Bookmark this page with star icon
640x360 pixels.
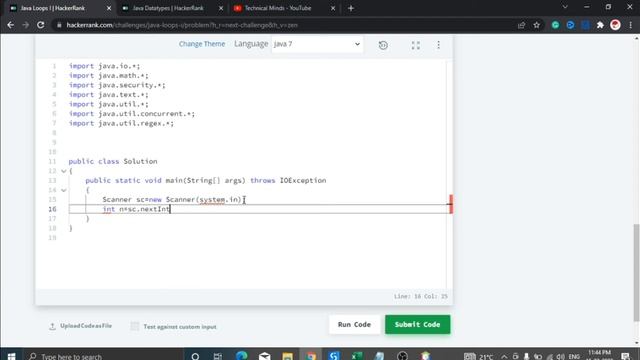pyautogui.click(x=536, y=25)
